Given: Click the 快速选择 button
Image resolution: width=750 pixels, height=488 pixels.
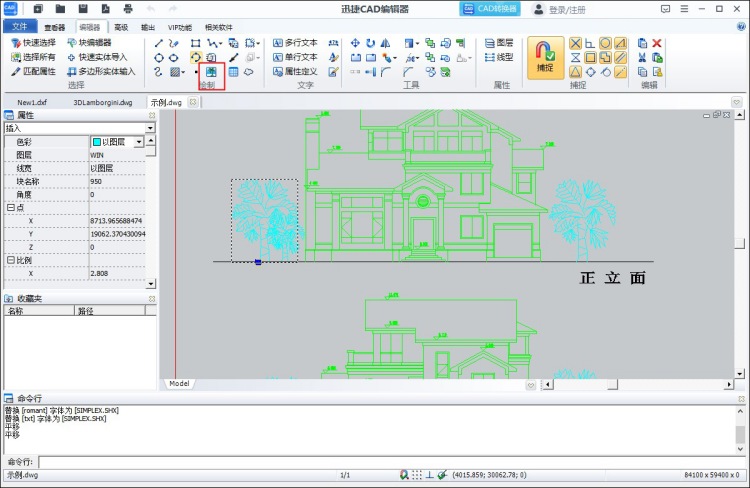Looking at the screenshot, I should click(33, 43).
